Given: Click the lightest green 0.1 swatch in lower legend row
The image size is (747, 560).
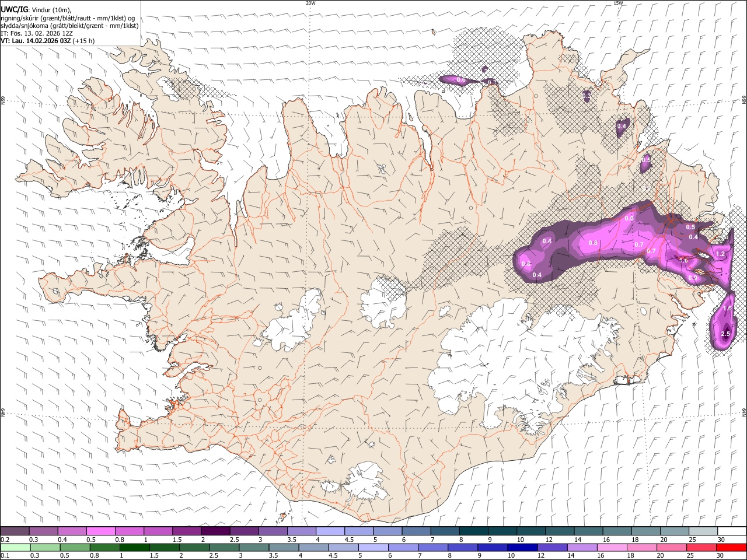Looking at the screenshot, I should [16, 547].
